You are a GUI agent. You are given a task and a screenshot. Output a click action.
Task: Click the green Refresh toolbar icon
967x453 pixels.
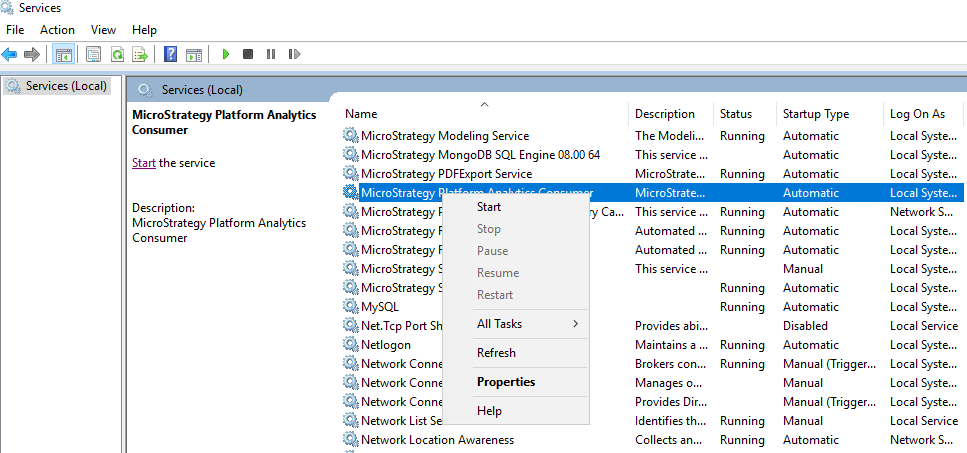coord(117,54)
